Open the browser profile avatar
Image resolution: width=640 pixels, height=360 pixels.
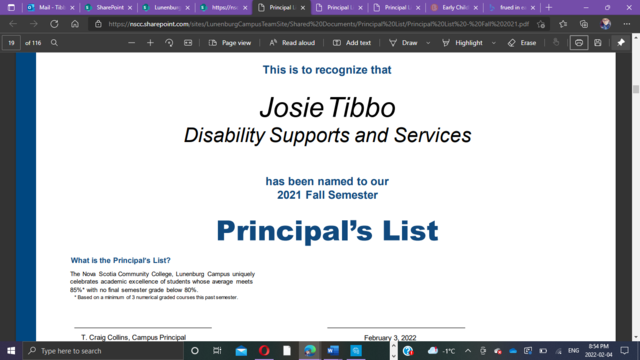coord(605,24)
